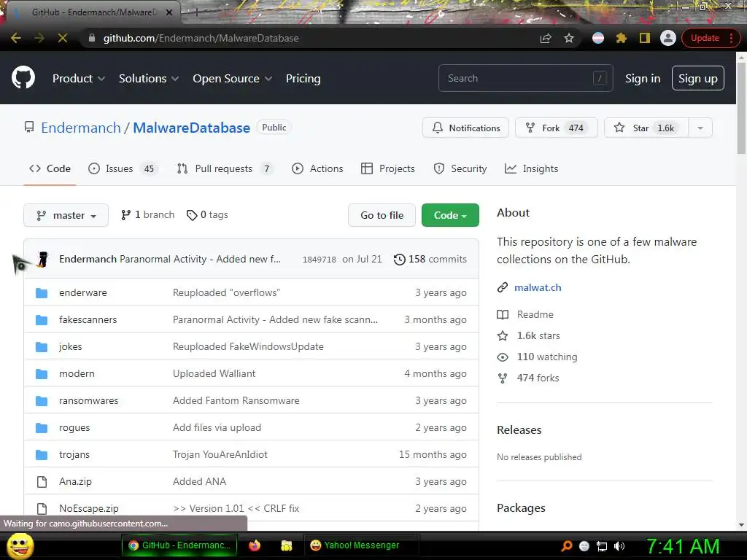Click Endermanch's avatar in commit row
Viewport: 747px width, 560px height.
[x=43, y=259]
